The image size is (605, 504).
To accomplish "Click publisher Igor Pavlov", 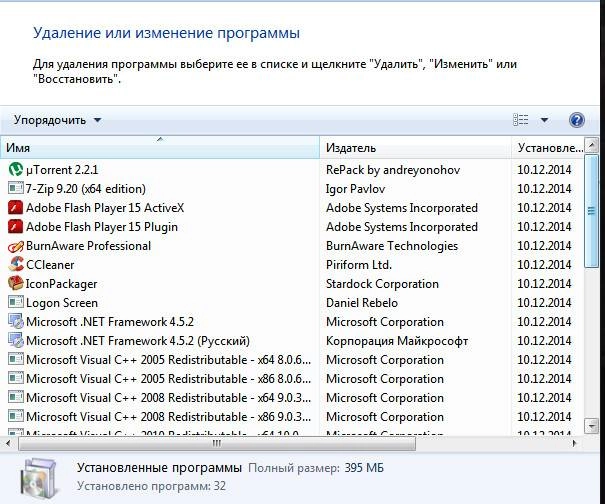I will click(x=355, y=189).
